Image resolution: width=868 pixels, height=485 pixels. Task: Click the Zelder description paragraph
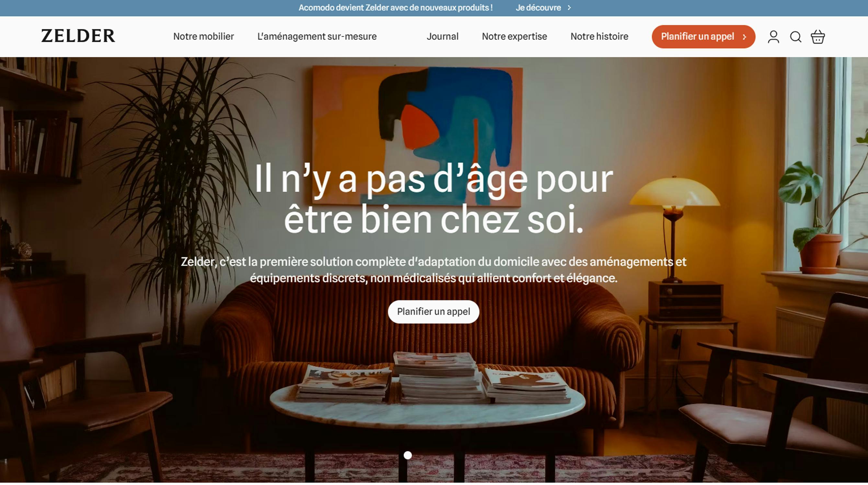click(433, 270)
